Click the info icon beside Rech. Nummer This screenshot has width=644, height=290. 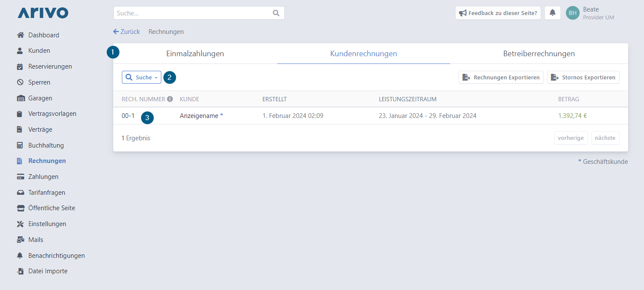pos(170,99)
